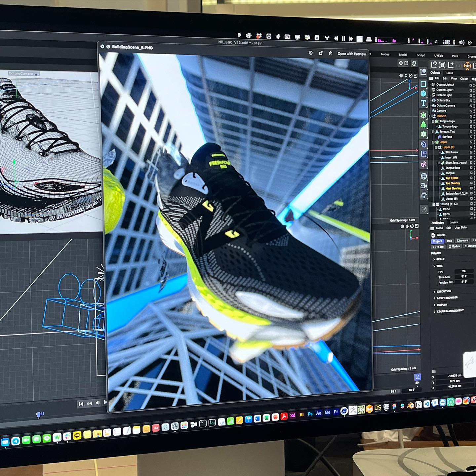Open the User Data menu
Image resolution: width=476 pixels, height=476 pixels.
460,228
